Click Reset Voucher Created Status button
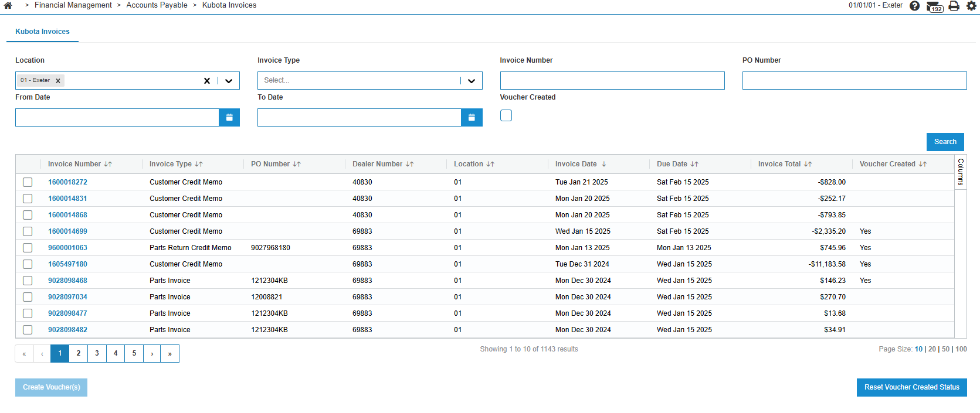Screen dimensions: 980x413 point(912,387)
